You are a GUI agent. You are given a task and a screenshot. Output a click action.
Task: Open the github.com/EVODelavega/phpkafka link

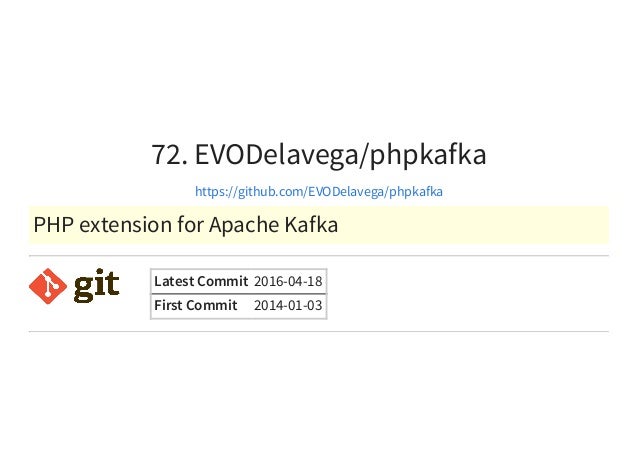(x=319, y=191)
